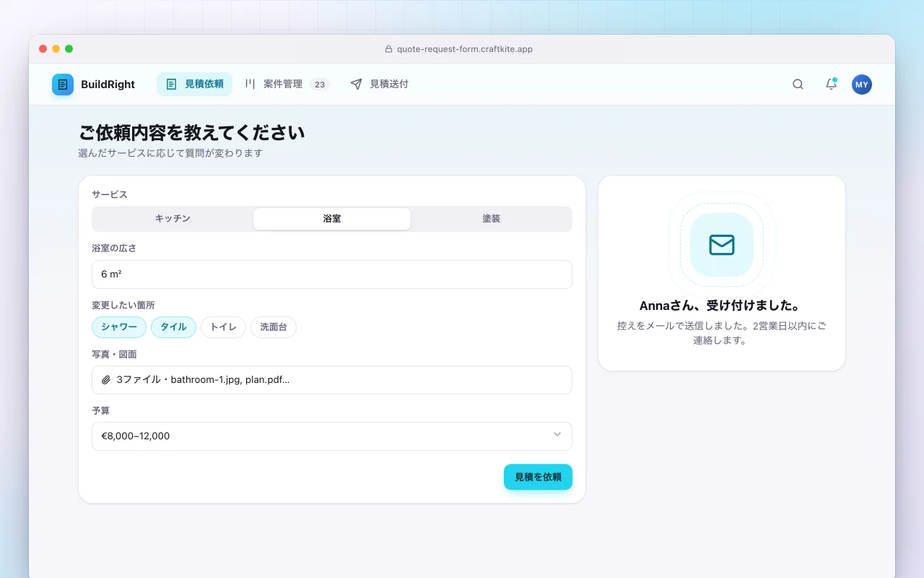Open the MY user avatar menu
The height and width of the screenshot is (578, 924).
tap(862, 85)
